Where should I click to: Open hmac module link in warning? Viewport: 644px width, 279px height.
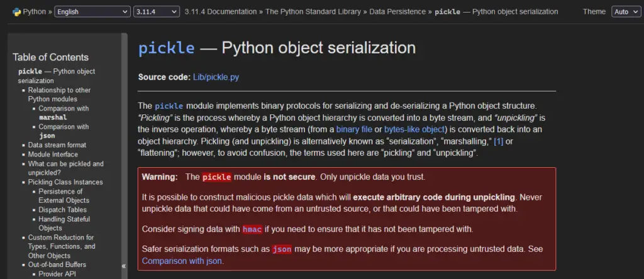click(252, 229)
